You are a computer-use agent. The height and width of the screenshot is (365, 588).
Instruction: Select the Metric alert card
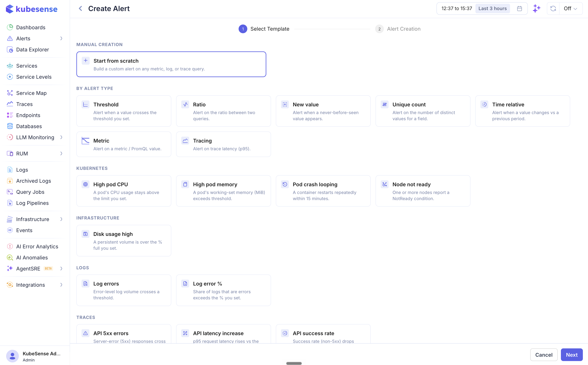(124, 144)
